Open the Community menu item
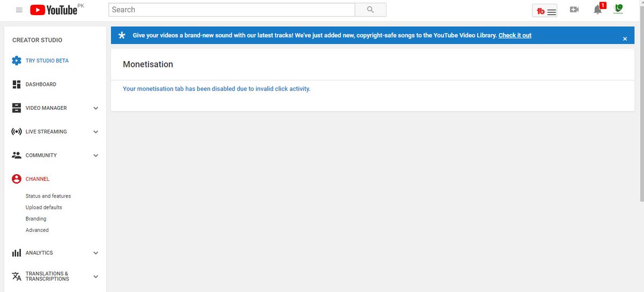Image resolution: width=644 pixels, height=292 pixels. point(41,155)
